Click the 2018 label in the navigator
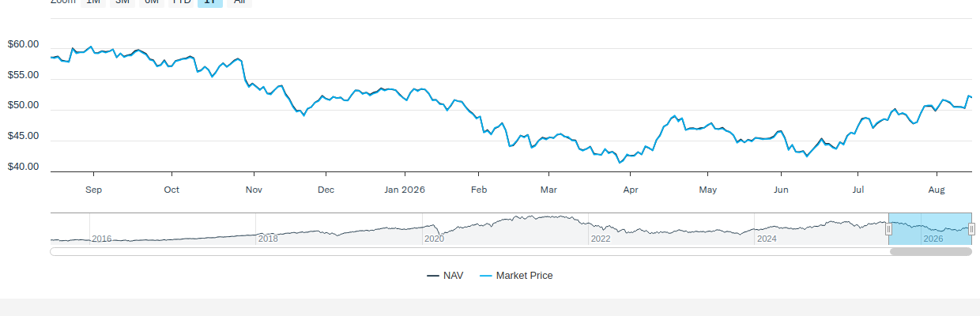This screenshot has height=316, width=980. click(x=268, y=239)
